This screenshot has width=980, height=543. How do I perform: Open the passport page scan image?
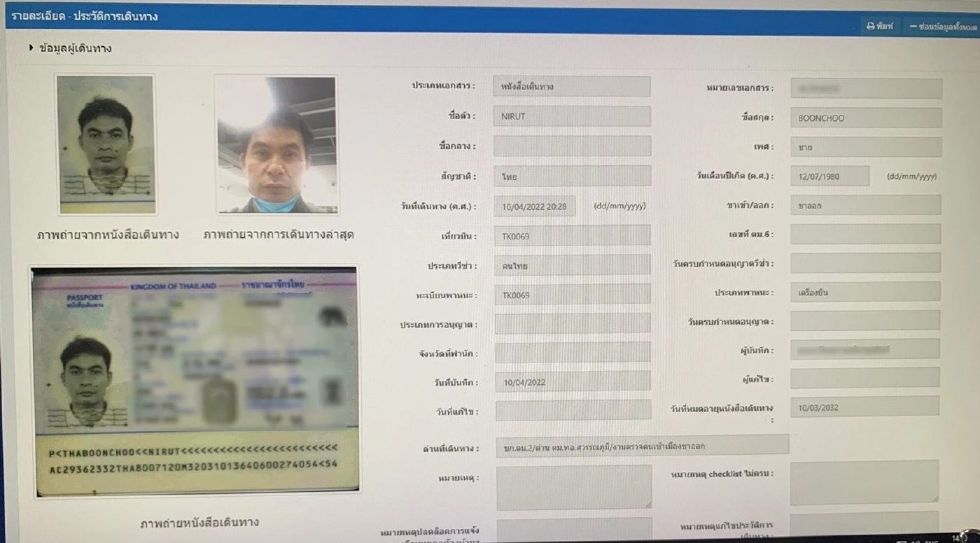point(195,381)
